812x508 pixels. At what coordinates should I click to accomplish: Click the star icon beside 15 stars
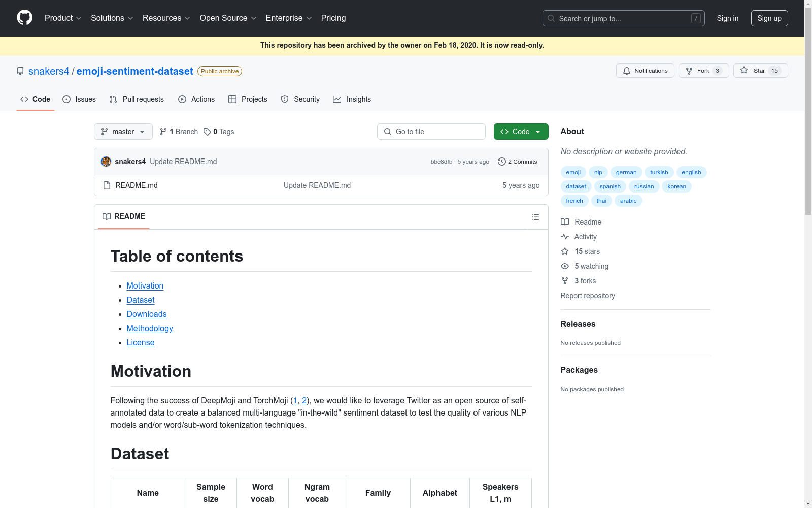tap(565, 251)
